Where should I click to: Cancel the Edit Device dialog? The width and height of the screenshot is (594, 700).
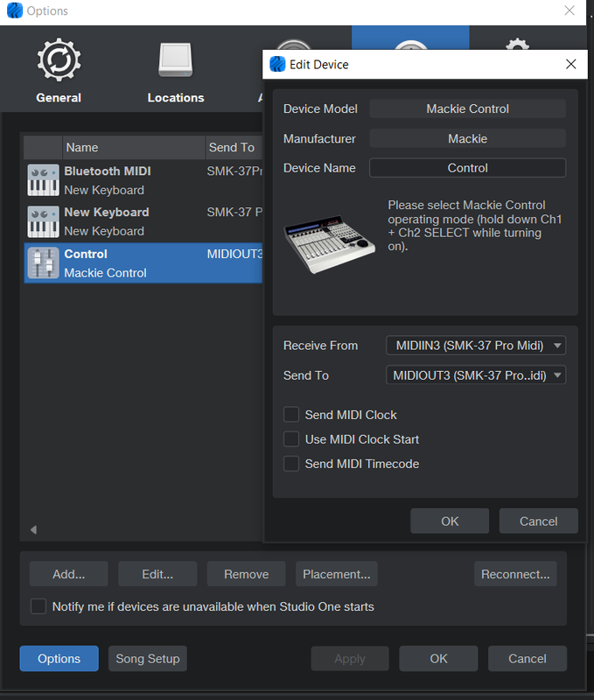click(x=538, y=521)
